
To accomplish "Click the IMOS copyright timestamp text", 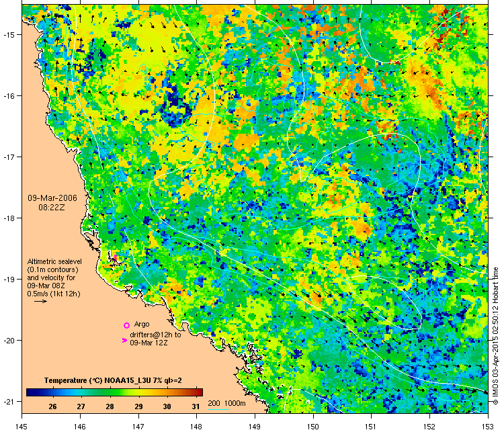I will [496, 336].
